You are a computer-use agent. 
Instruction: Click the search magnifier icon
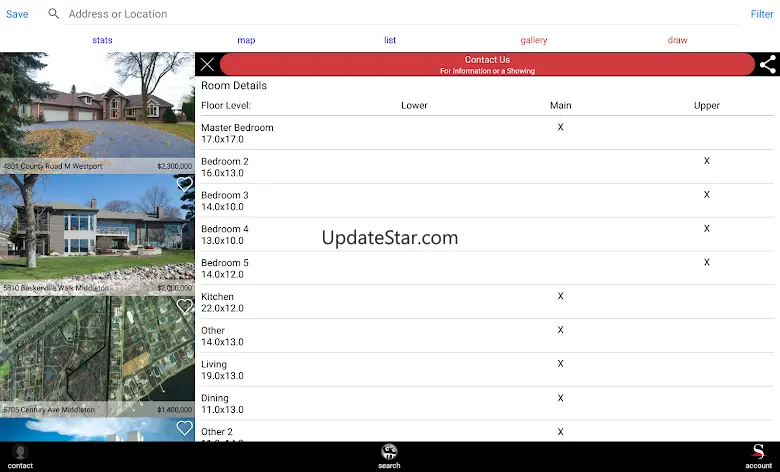[53, 13]
